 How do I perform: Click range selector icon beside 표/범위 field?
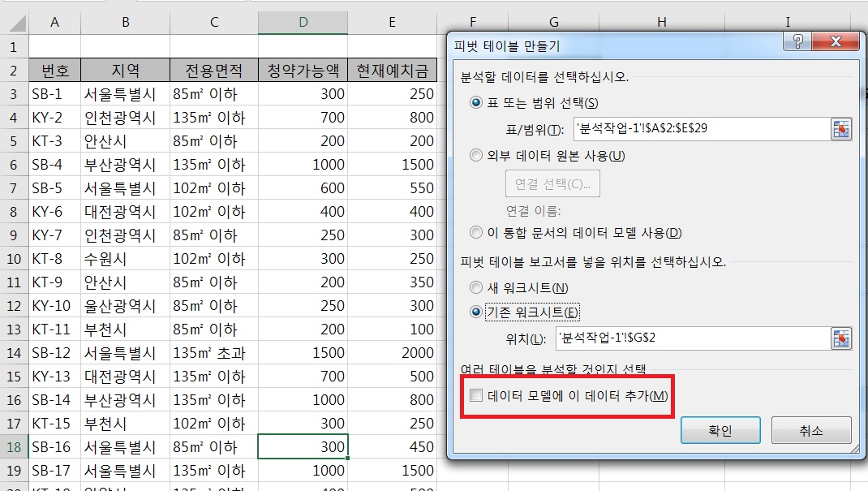pos(841,129)
